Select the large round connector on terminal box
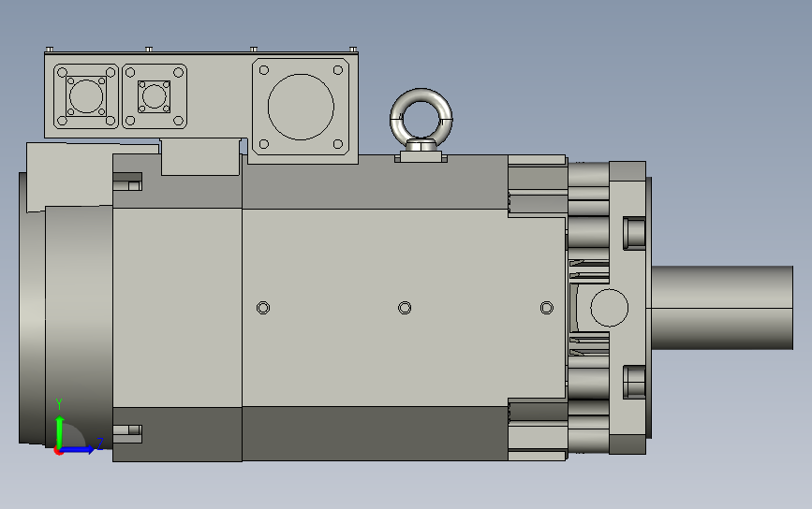Viewport: 812px width, 509px height. coord(301,107)
